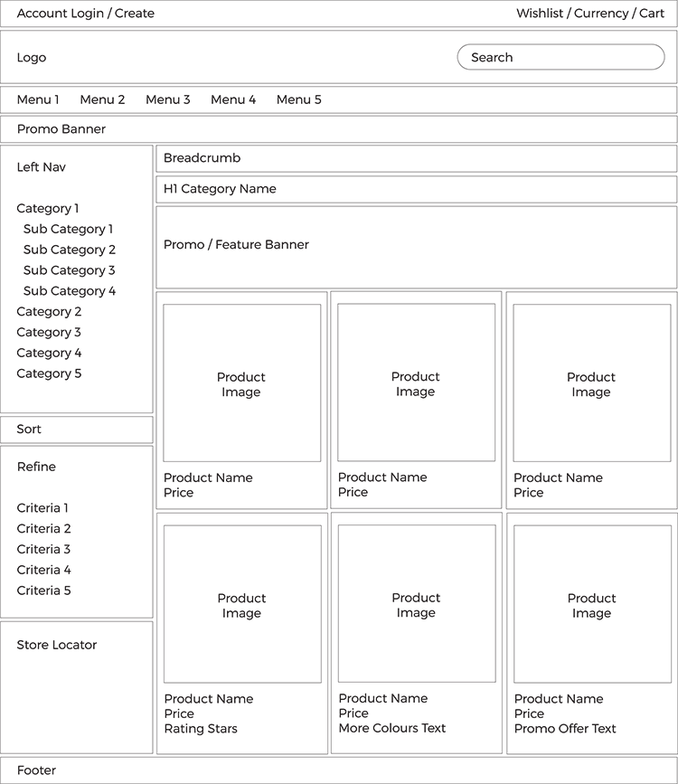This screenshot has width=678, height=784.
Task: Click the Footer section
Action: [338, 770]
